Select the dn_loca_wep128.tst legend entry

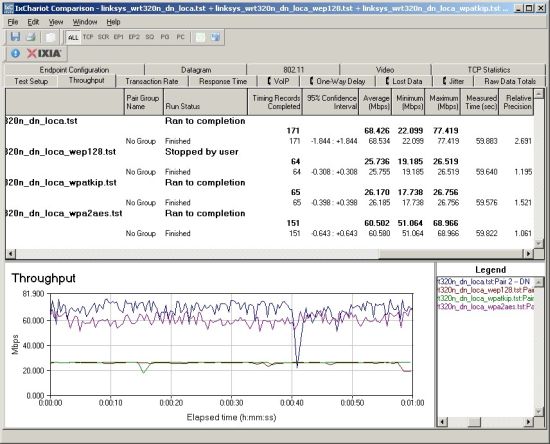485,290
